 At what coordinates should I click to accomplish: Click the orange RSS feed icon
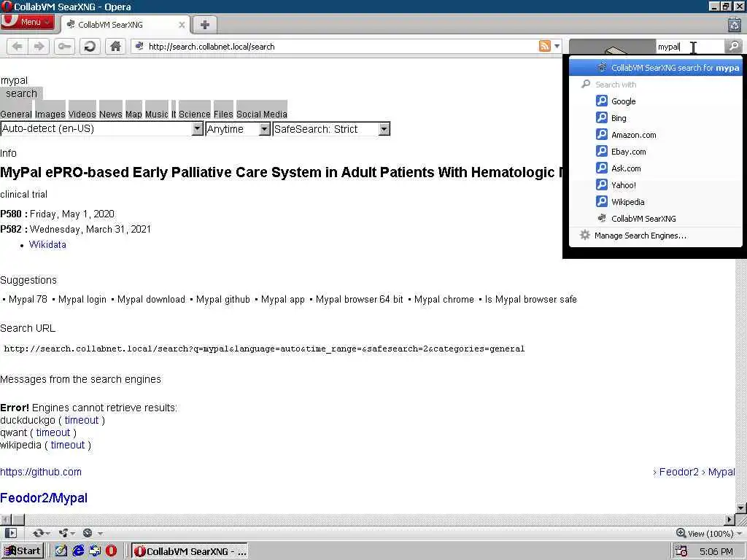[x=544, y=46]
